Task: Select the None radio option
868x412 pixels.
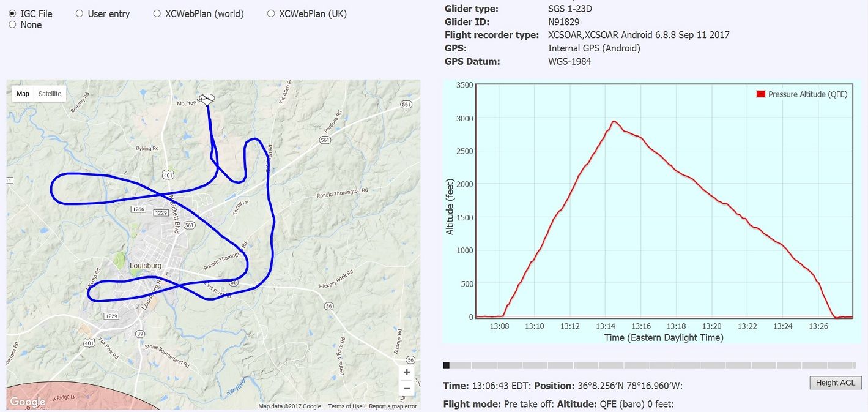Action: [x=12, y=24]
